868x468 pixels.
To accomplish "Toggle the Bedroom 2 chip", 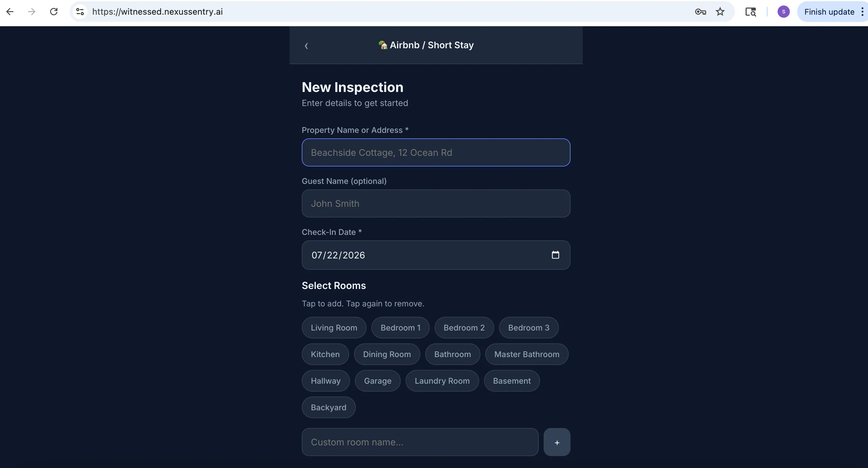I will coord(464,328).
